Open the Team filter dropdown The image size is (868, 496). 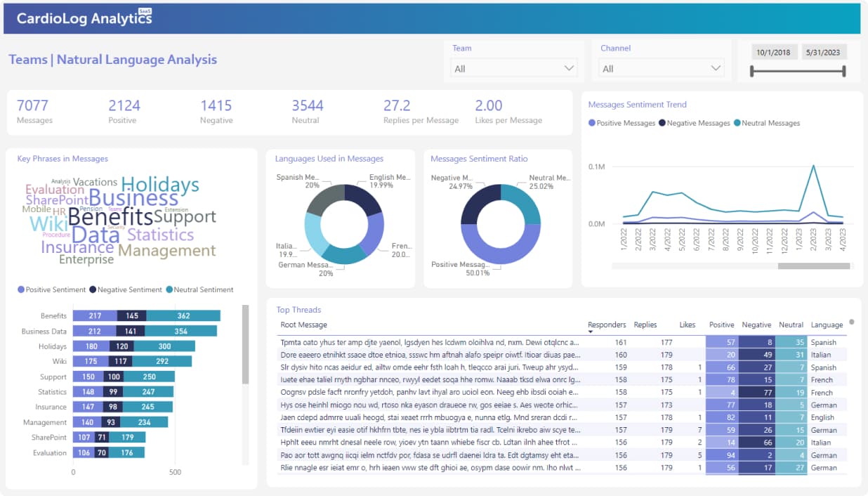[513, 68]
